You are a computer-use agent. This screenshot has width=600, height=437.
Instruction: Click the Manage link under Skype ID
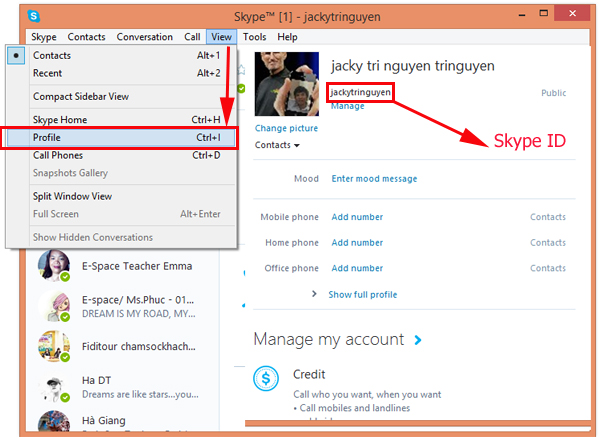(x=347, y=105)
